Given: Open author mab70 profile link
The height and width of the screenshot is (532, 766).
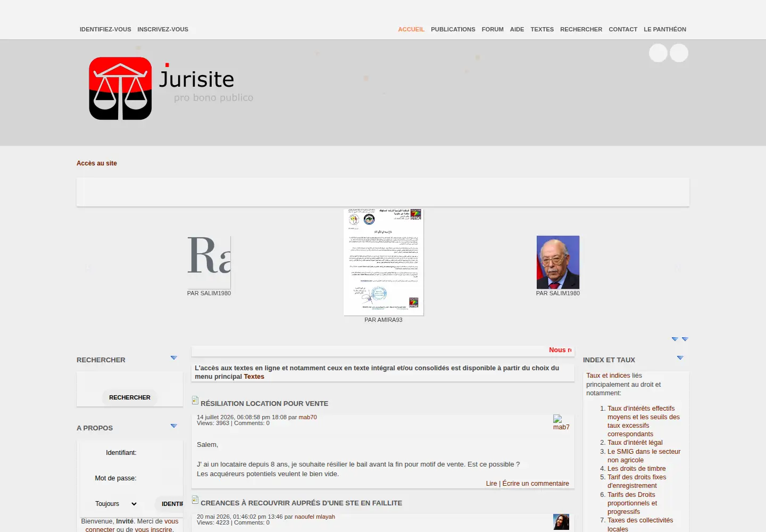Looking at the screenshot, I should tap(307, 417).
